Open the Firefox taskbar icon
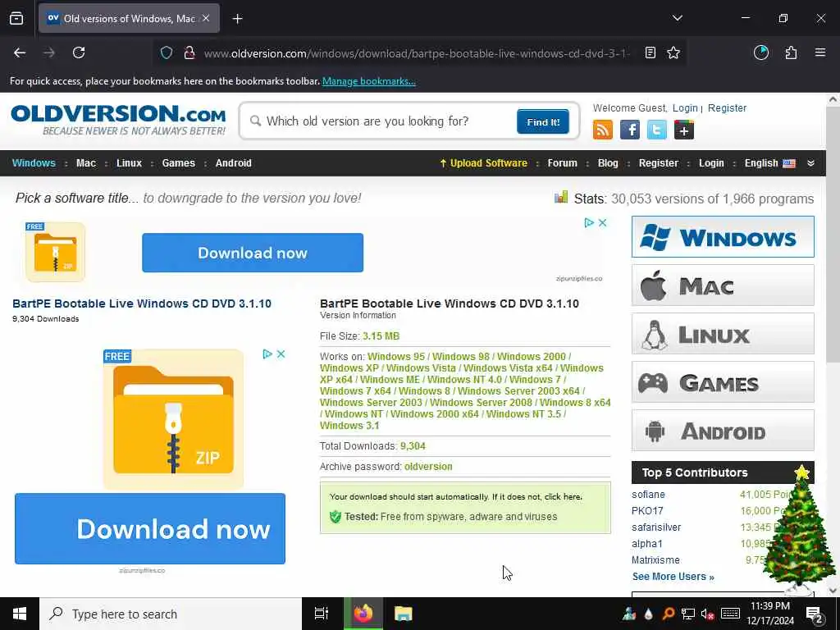The image size is (840, 630). 363,614
